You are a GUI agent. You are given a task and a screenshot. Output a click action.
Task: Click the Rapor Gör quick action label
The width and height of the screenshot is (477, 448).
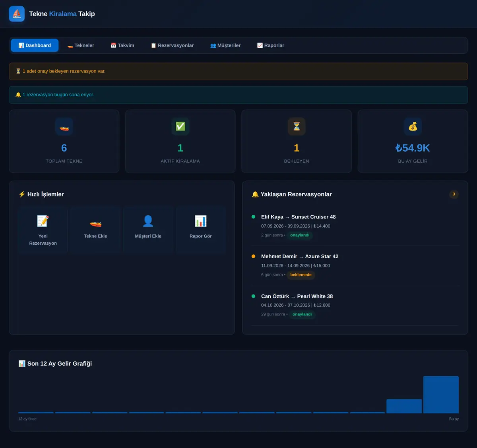click(x=201, y=236)
